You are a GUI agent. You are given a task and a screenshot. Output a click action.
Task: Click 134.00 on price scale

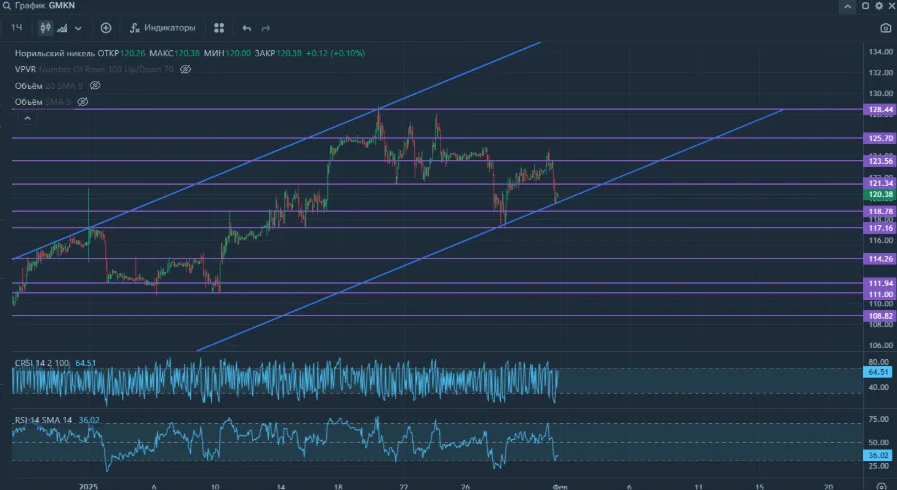tap(880, 52)
